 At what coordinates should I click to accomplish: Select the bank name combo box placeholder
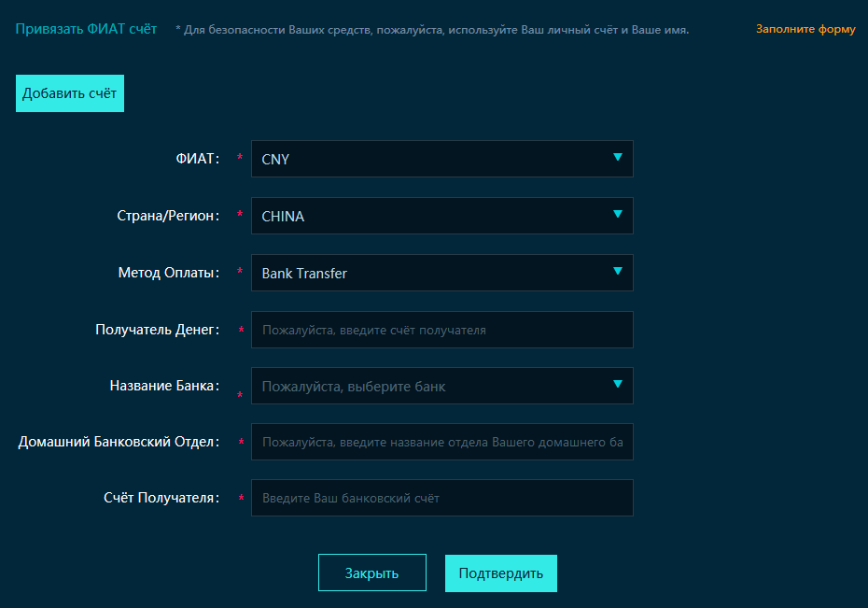429,386
